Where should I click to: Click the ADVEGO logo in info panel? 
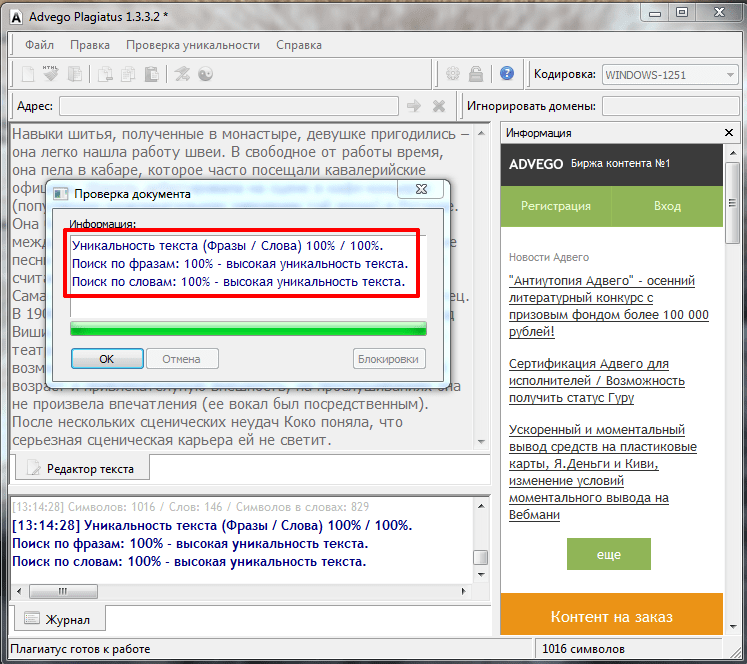click(x=536, y=164)
